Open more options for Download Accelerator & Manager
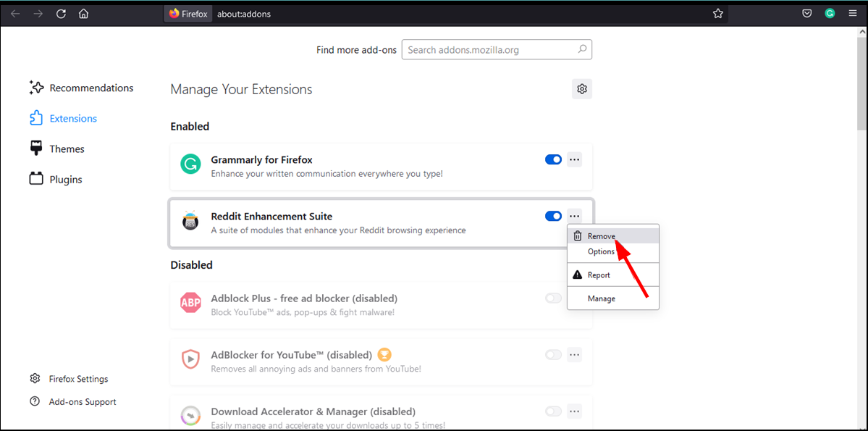This screenshot has width=868, height=431. coord(575,411)
